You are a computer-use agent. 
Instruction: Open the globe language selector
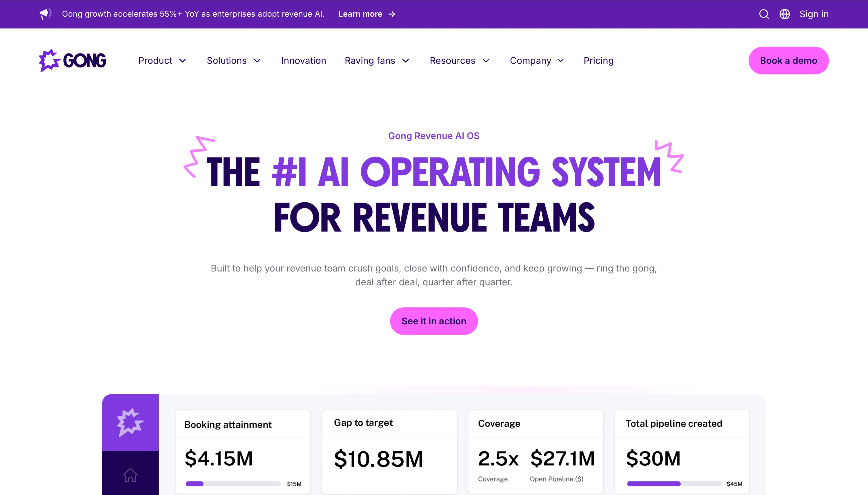784,14
